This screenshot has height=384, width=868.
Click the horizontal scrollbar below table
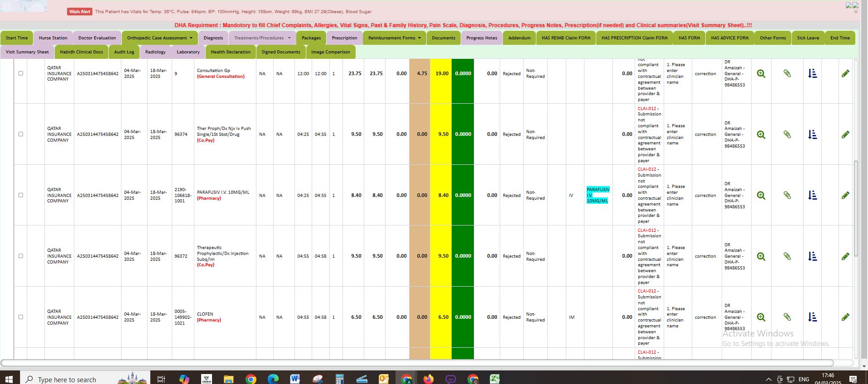coord(417,363)
